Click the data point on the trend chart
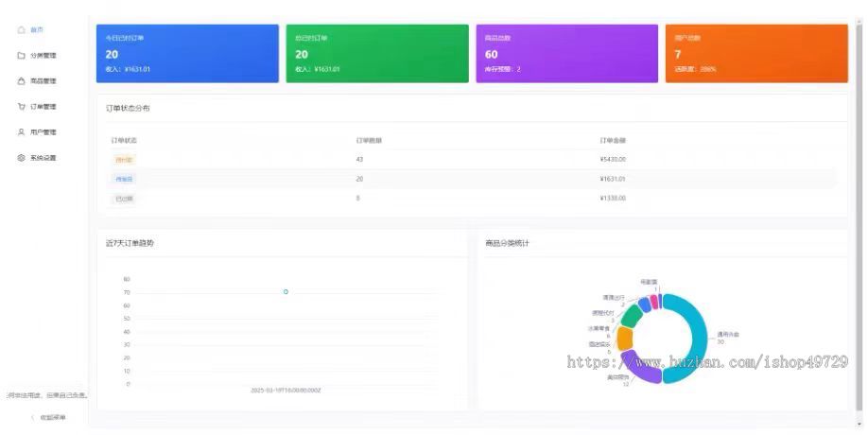868x435 pixels. [x=286, y=291]
